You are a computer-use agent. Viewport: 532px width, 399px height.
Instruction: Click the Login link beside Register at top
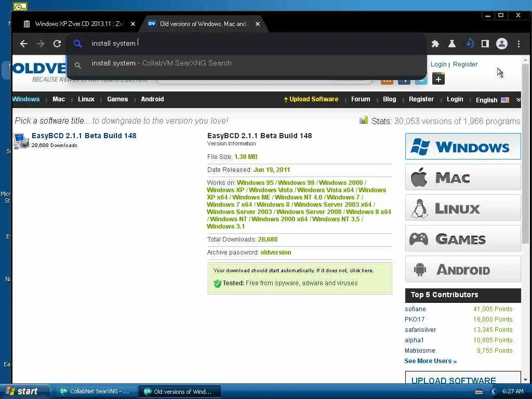[438, 64]
